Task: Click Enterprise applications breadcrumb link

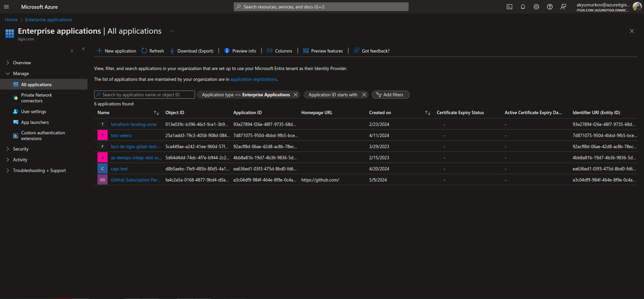Action: [x=48, y=20]
